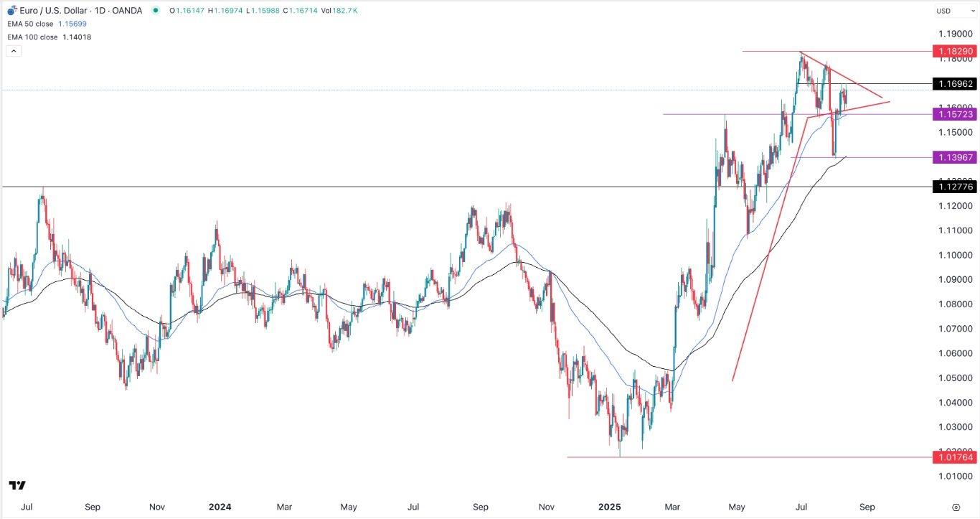Image resolution: width=980 pixels, height=519 pixels.
Task: Click the TradingView logo
Action: coord(18,486)
